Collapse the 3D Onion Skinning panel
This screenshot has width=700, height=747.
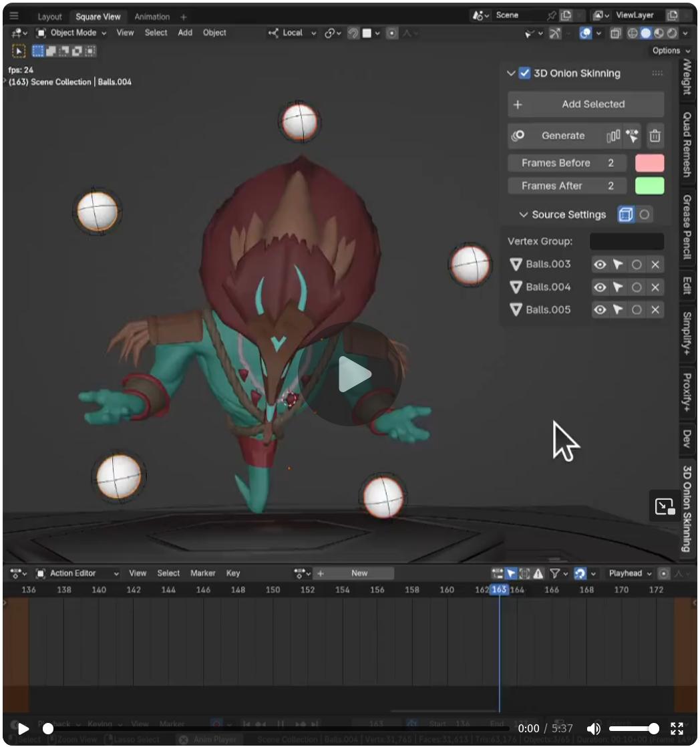coord(511,73)
